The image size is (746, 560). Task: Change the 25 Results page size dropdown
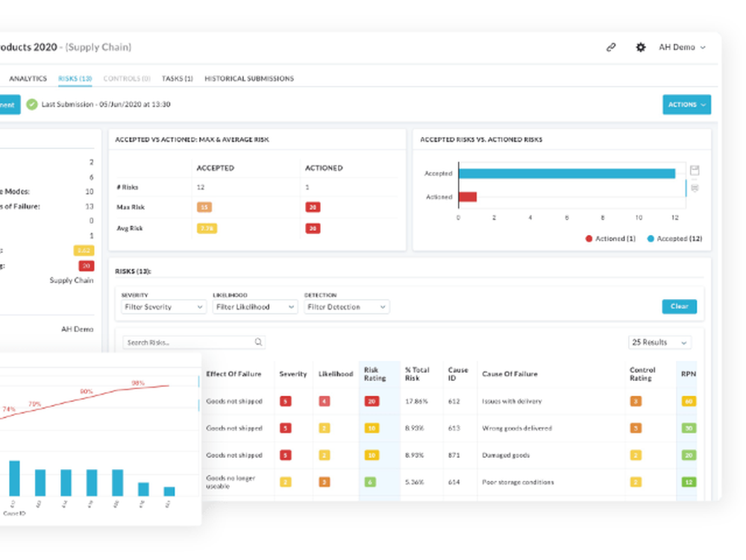659,342
